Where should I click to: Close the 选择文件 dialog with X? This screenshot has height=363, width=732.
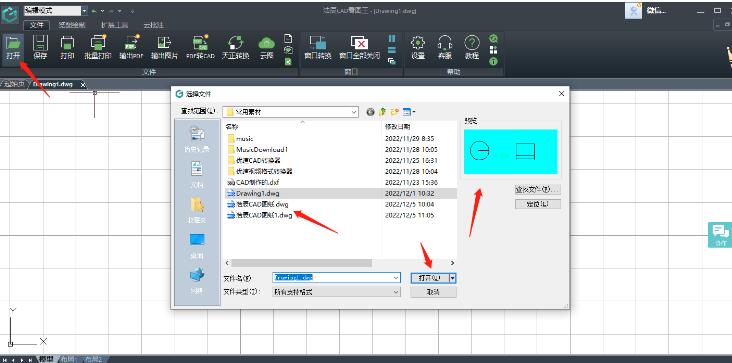pos(562,94)
